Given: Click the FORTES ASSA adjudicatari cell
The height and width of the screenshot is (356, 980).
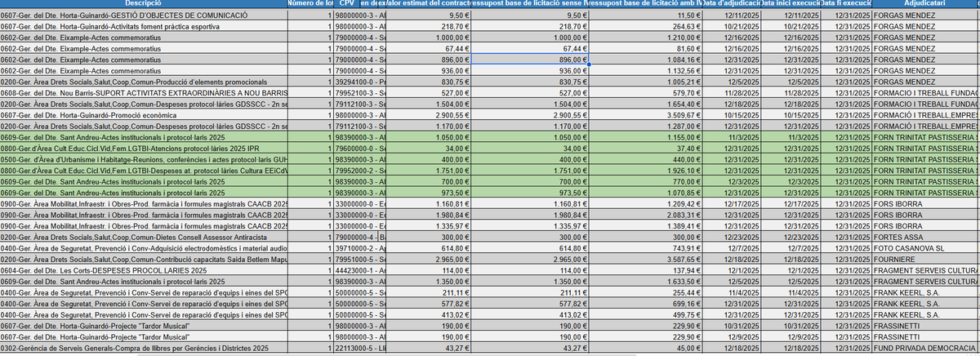Looking at the screenshot, I should [x=925, y=237].
